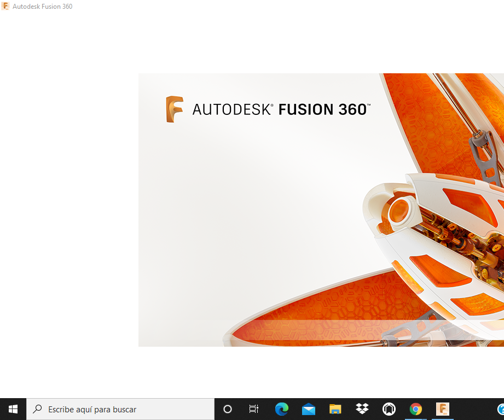
Task: Click the AUTODESK FUSION 360 splash text
Action: click(281, 109)
